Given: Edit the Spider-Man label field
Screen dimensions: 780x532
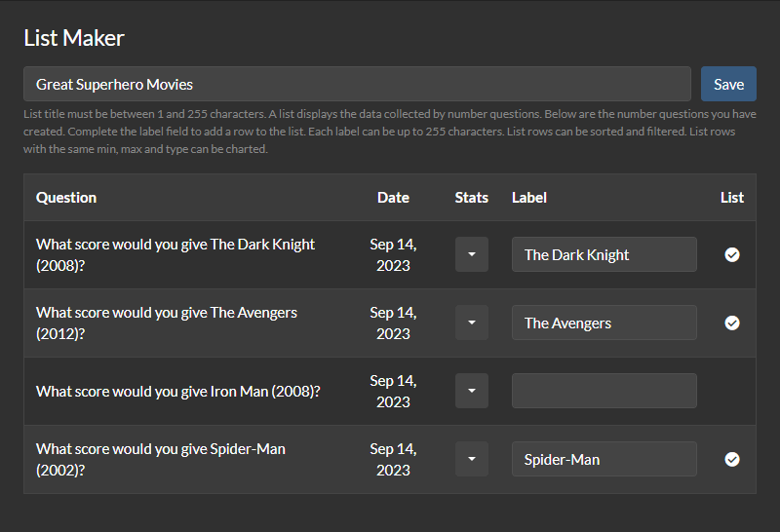Looking at the screenshot, I should click(604, 459).
